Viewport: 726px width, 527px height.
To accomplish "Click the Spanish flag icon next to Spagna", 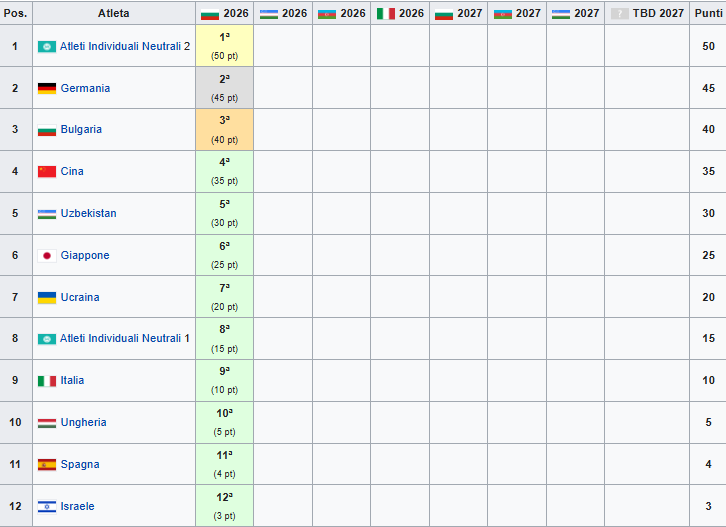I will pyautogui.click(x=47, y=465).
